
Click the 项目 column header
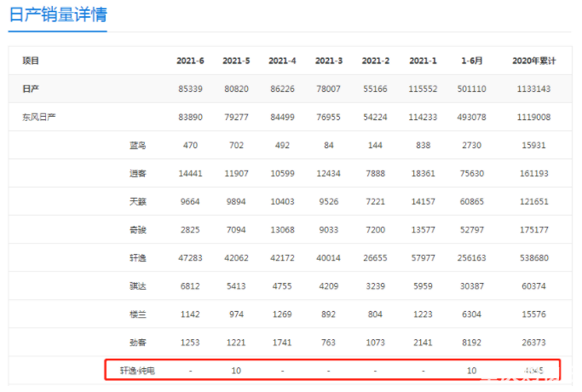pos(31,61)
